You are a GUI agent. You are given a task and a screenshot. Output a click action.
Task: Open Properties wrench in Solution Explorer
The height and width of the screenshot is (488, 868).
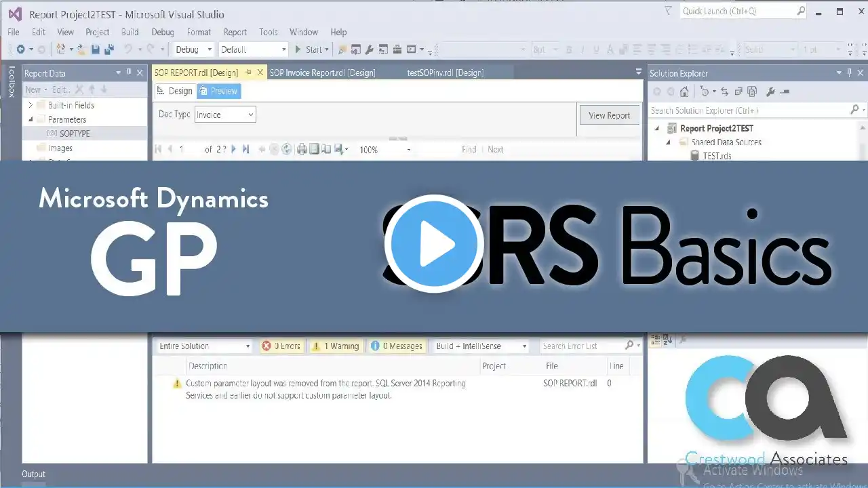(x=770, y=91)
